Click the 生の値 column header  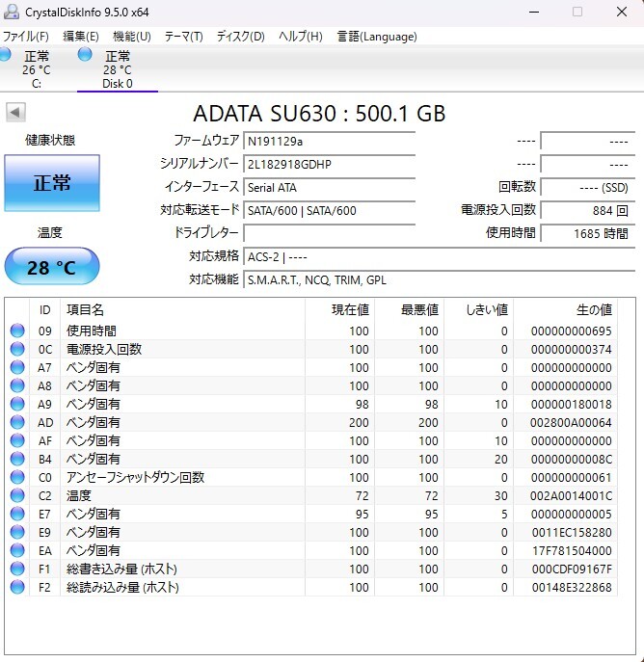[x=565, y=310]
